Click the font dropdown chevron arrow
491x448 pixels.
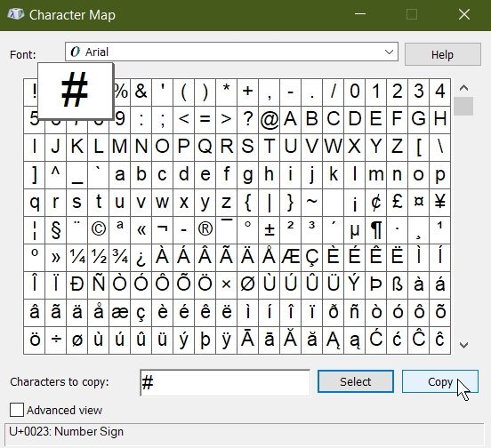point(389,52)
